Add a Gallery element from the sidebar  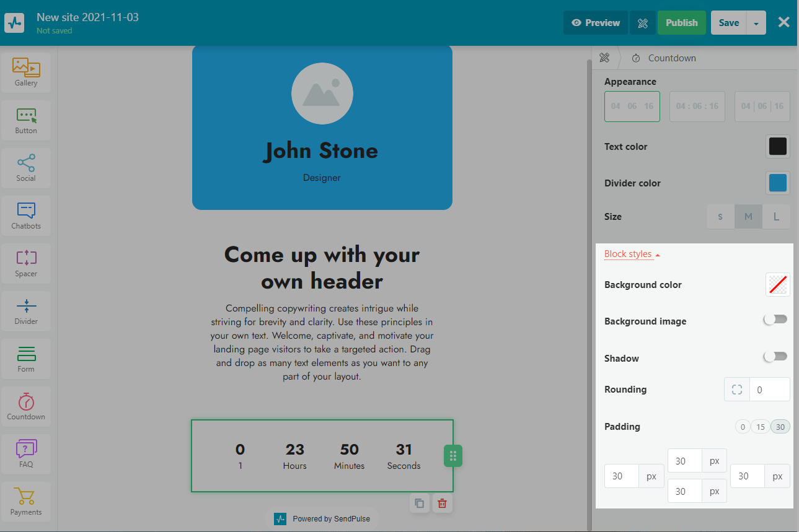(x=26, y=72)
